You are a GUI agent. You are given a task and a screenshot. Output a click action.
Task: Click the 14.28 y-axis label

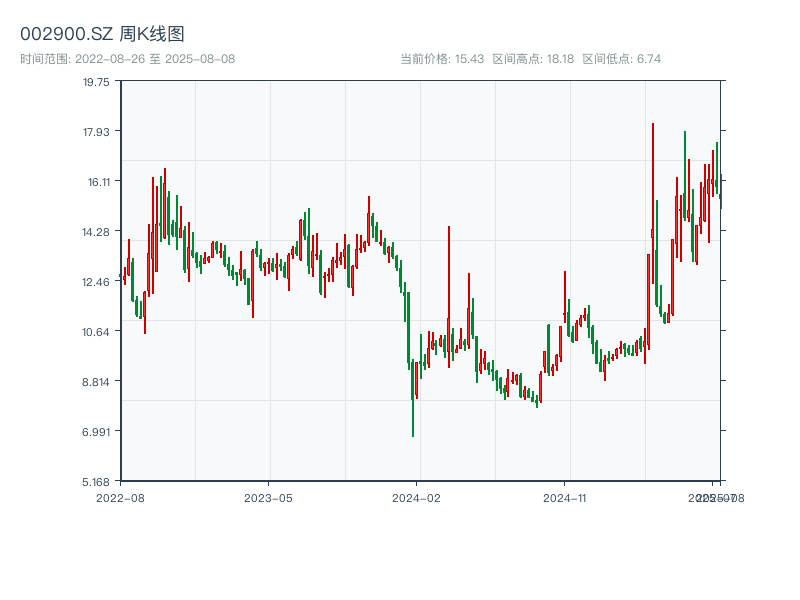click(96, 232)
